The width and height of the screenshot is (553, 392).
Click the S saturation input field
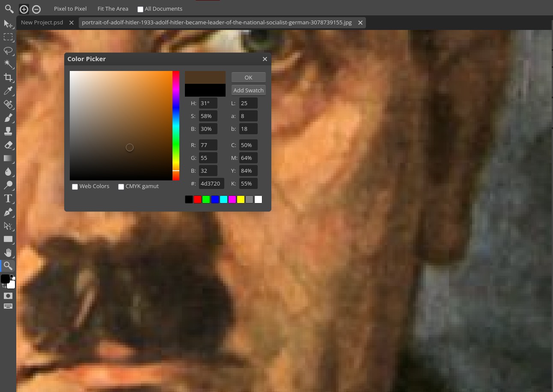[x=208, y=116]
